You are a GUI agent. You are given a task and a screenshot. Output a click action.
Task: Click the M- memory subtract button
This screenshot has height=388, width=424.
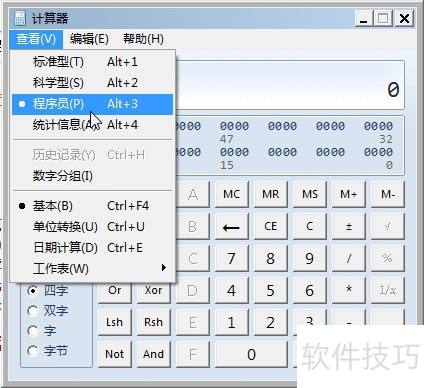[x=388, y=194]
